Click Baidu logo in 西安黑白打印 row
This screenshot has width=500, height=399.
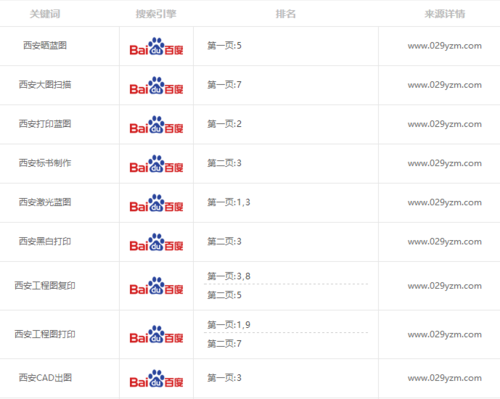tap(156, 242)
